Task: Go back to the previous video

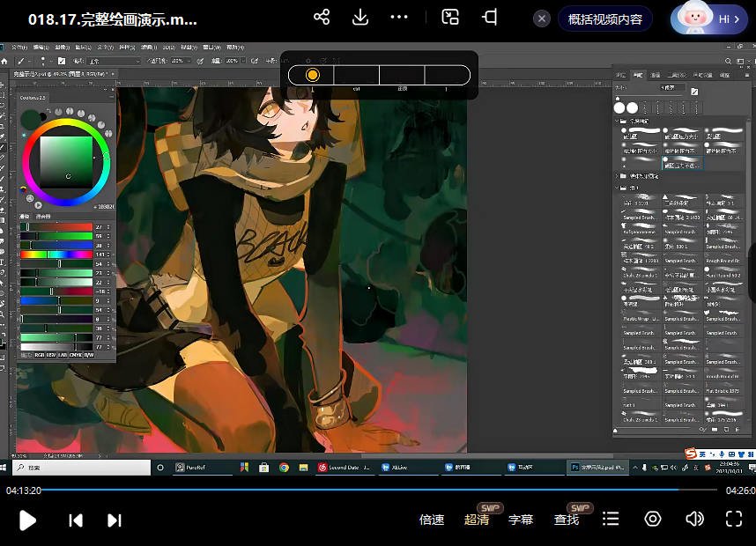Action: (76, 520)
